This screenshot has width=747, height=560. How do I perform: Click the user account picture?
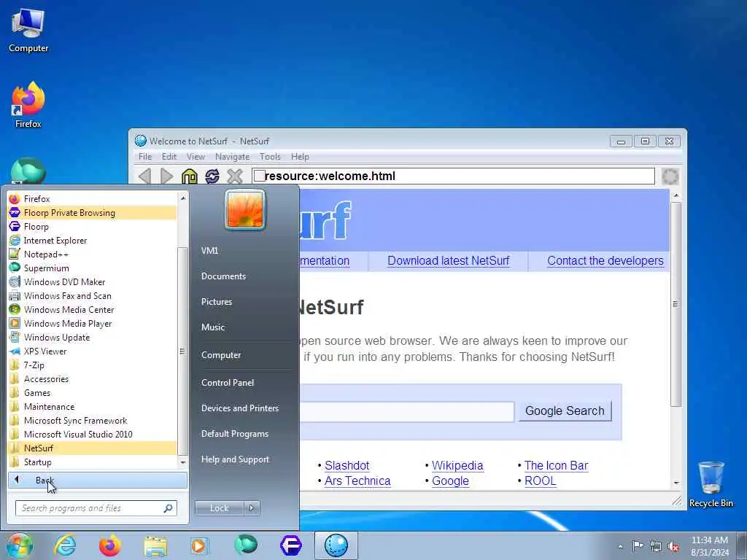(x=245, y=209)
